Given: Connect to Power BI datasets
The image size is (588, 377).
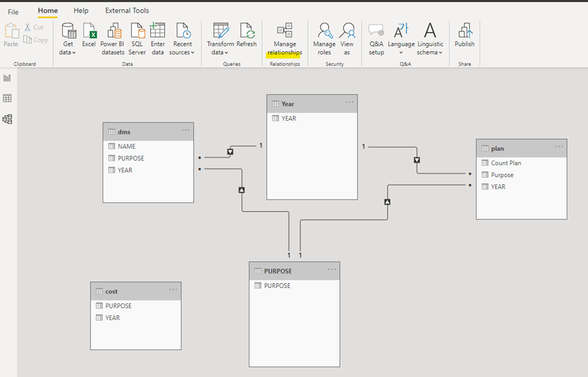Looking at the screenshot, I should 112,39.
